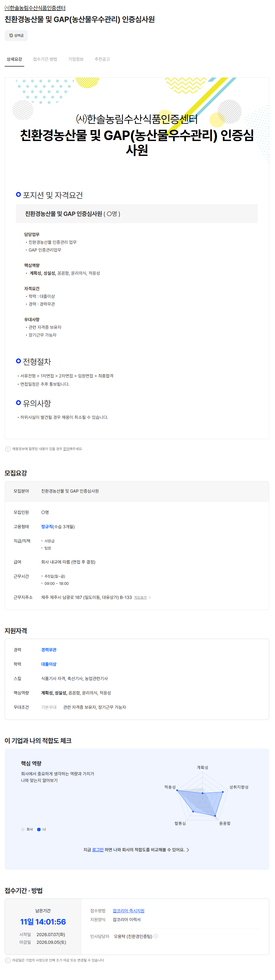Click the 로그인 link in suitability check

click(98, 849)
